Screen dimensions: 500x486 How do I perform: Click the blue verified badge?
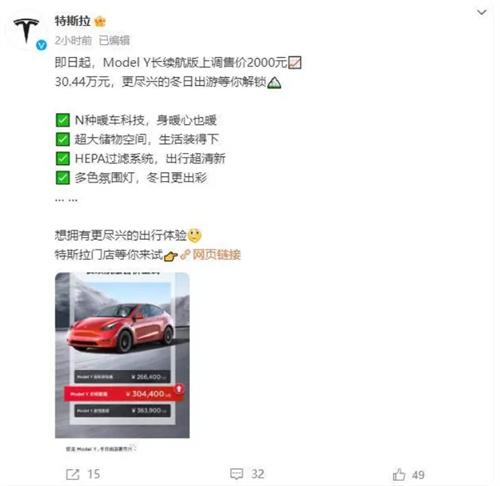coord(41,45)
